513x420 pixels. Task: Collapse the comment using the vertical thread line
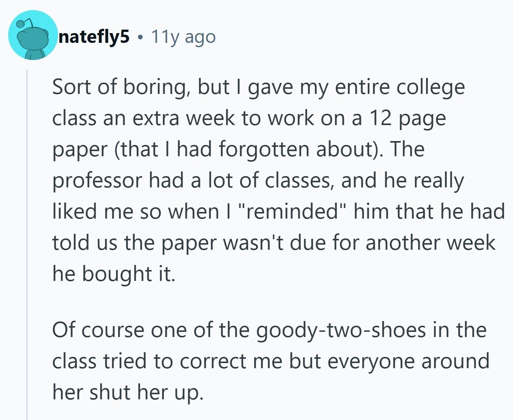coord(27,242)
